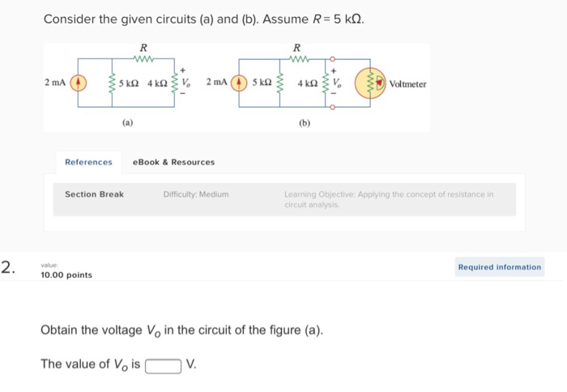Click the voltmeter symbol in circuit (b)

click(x=370, y=83)
